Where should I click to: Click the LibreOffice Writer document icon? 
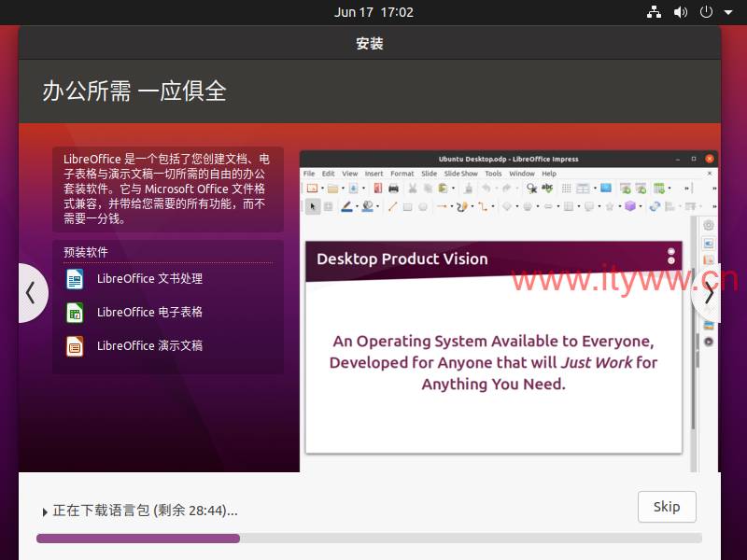click(75, 279)
